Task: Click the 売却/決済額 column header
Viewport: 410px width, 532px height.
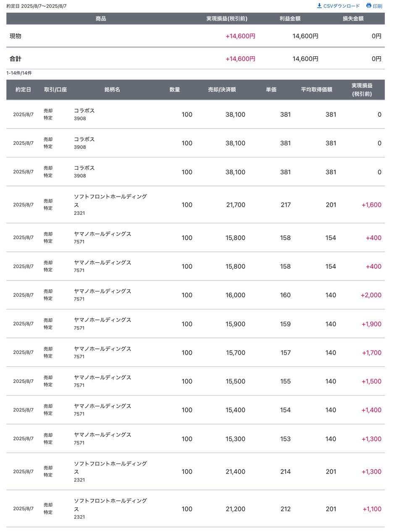Action: coord(222,89)
